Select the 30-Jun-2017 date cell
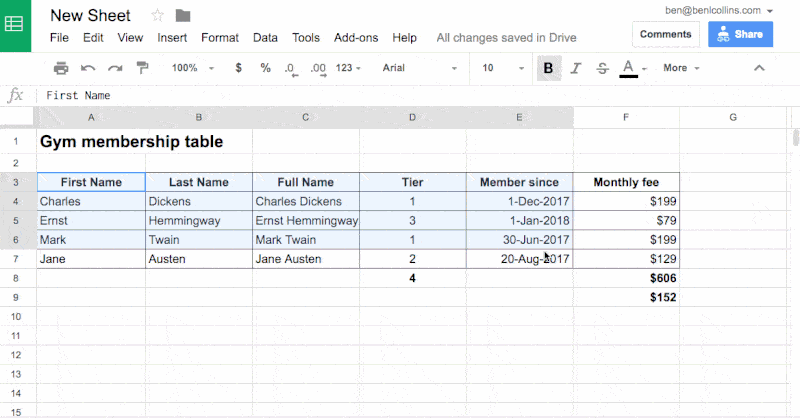The height and width of the screenshot is (418, 800). [x=519, y=240]
